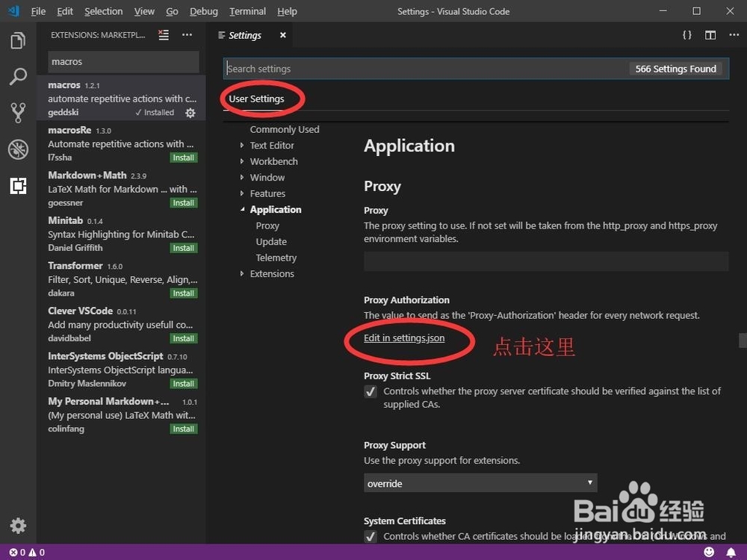The height and width of the screenshot is (560, 747).
Task: Open the File menu
Action: tap(38, 11)
